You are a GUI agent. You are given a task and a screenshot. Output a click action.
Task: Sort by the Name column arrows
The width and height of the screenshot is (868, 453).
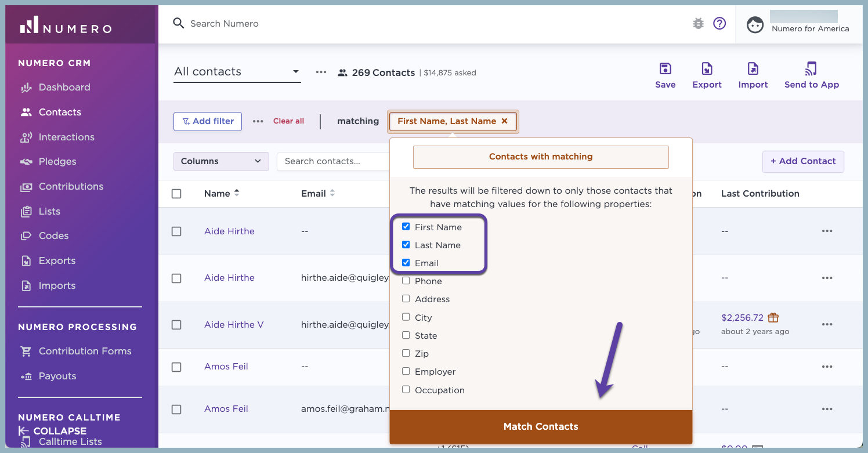(x=237, y=193)
